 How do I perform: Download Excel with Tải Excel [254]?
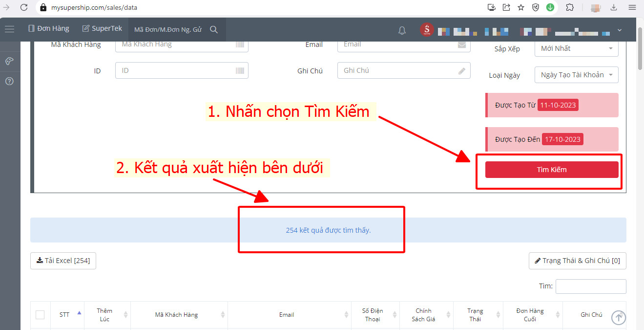point(63,261)
